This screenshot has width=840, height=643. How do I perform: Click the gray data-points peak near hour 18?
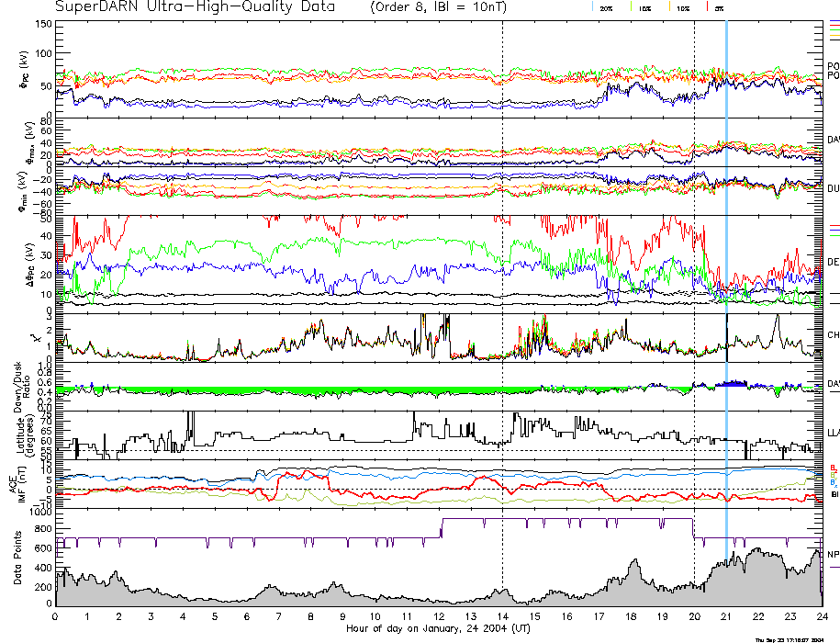(635, 581)
